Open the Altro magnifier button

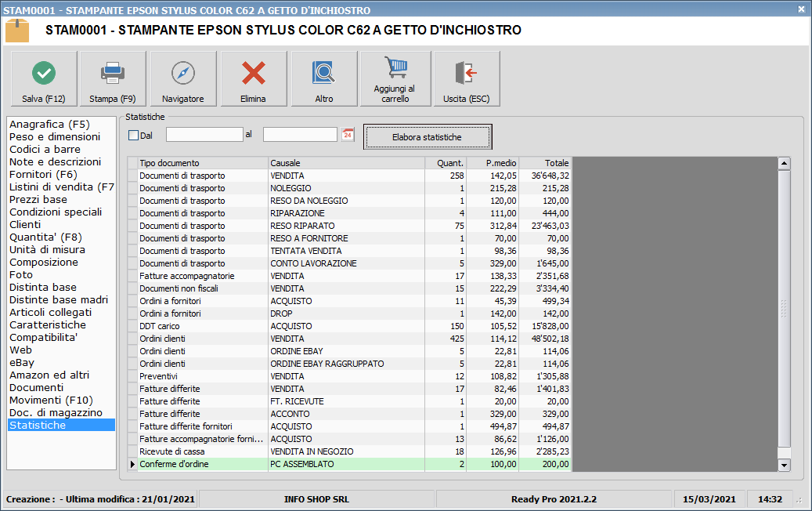click(324, 79)
